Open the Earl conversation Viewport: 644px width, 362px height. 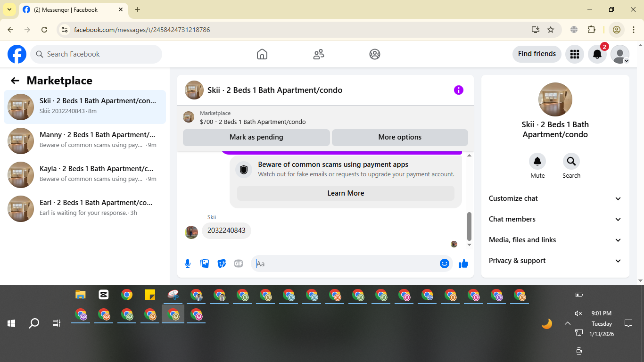pyautogui.click(x=85, y=209)
